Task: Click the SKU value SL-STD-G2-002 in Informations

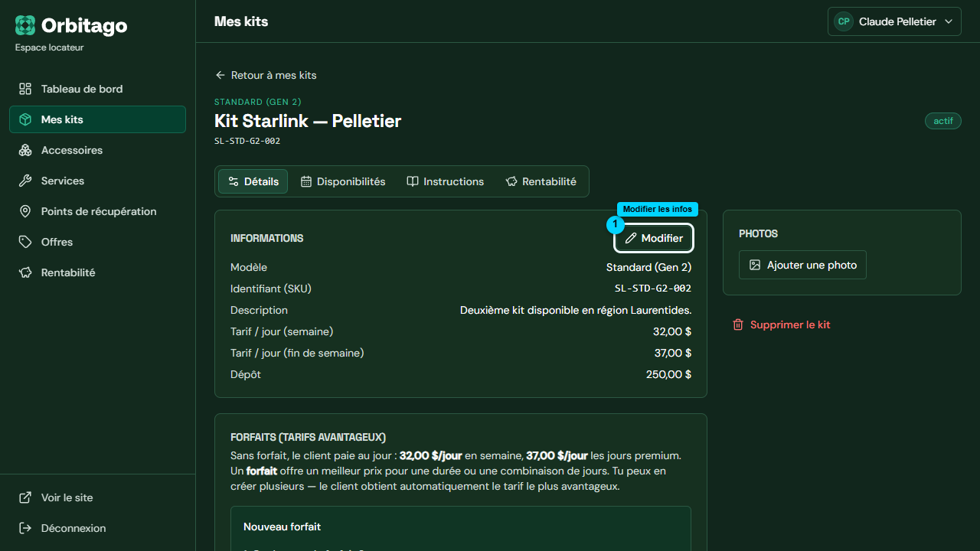Action: point(653,289)
